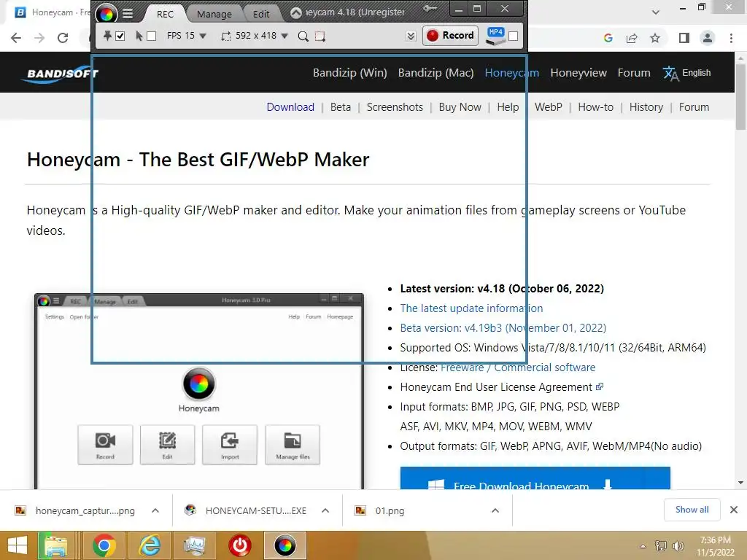Click the red select-region icon
This screenshot has height=560, width=747.
320,36
